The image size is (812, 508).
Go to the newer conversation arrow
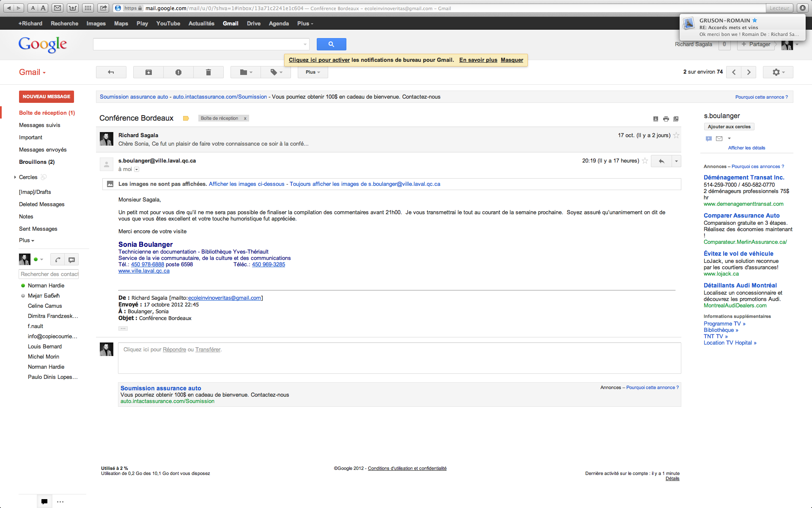coord(734,72)
